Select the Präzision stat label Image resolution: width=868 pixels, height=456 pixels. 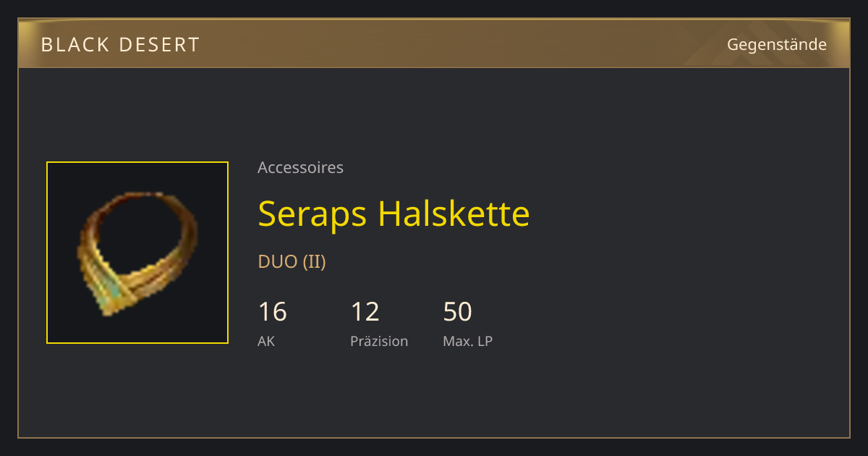click(x=379, y=341)
